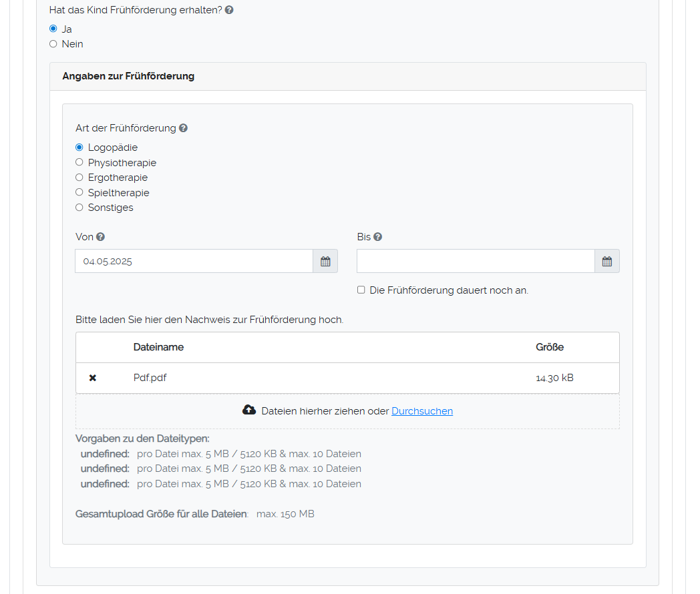Choose Logopädie radio option

(79, 147)
